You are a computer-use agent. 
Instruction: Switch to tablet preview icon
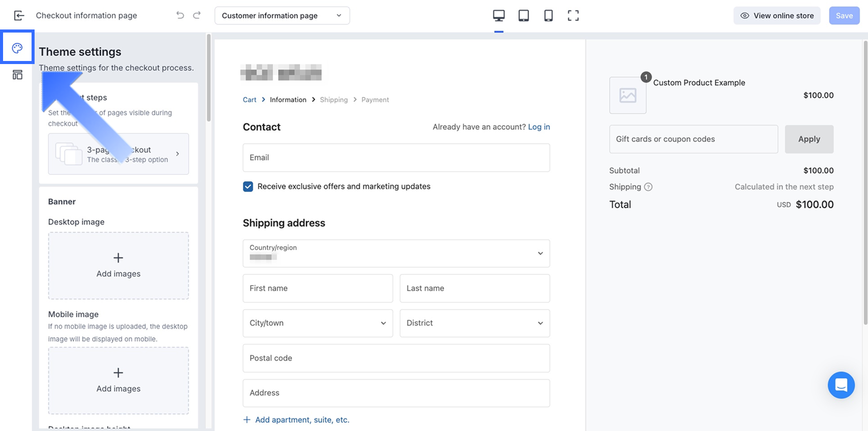click(524, 16)
